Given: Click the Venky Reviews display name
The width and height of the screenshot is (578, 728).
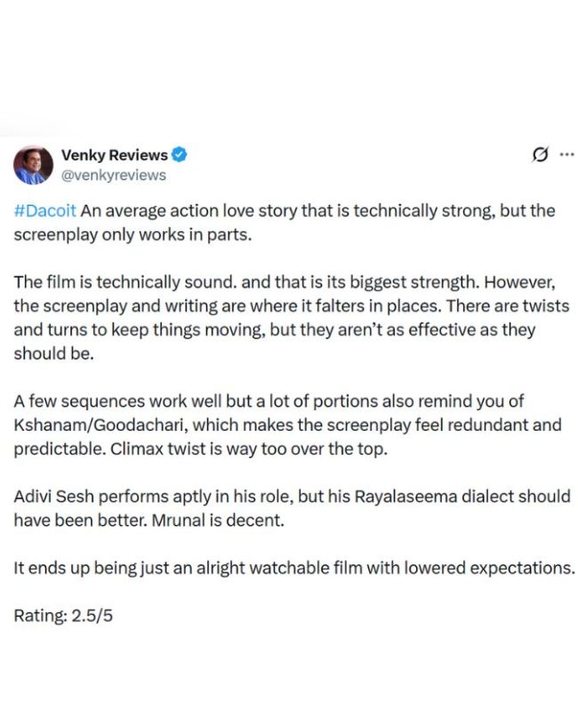Looking at the screenshot, I should coord(114,155).
